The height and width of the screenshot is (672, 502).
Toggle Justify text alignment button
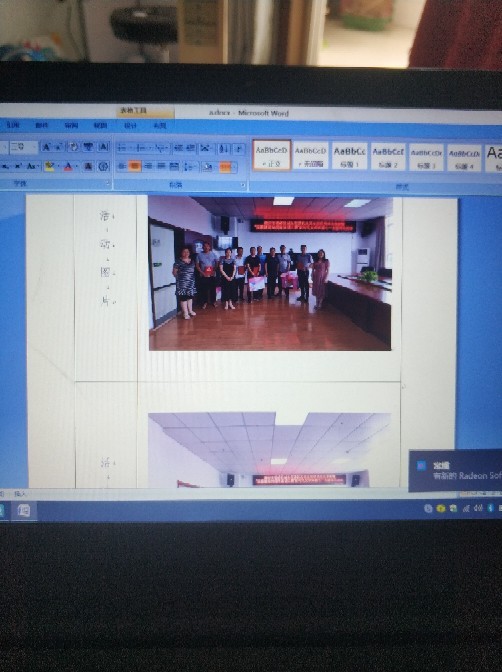[162, 166]
